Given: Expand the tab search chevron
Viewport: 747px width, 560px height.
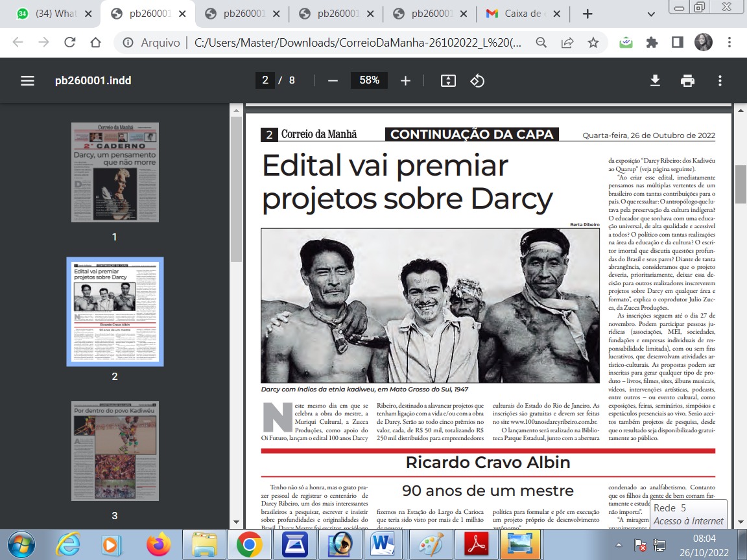Looking at the screenshot, I should pyautogui.click(x=651, y=14).
